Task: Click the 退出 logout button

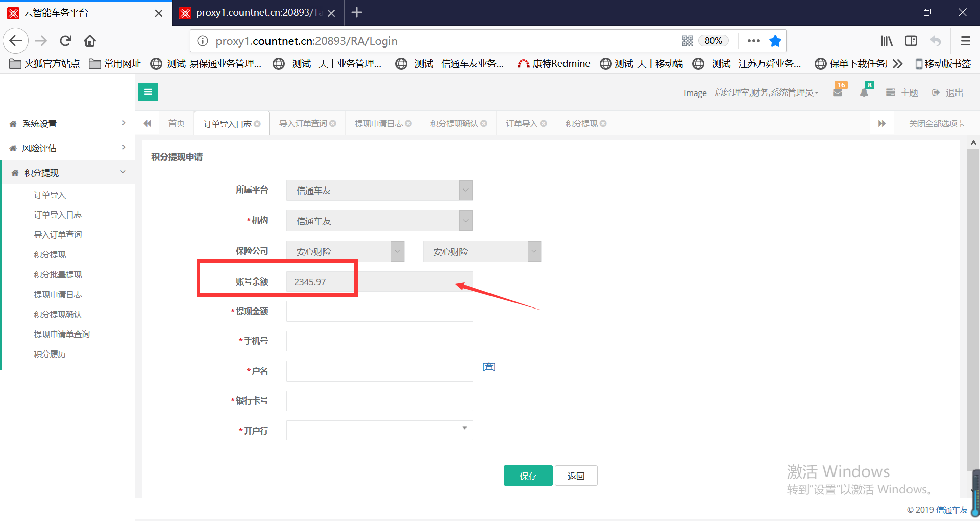Action: click(948, 92)
